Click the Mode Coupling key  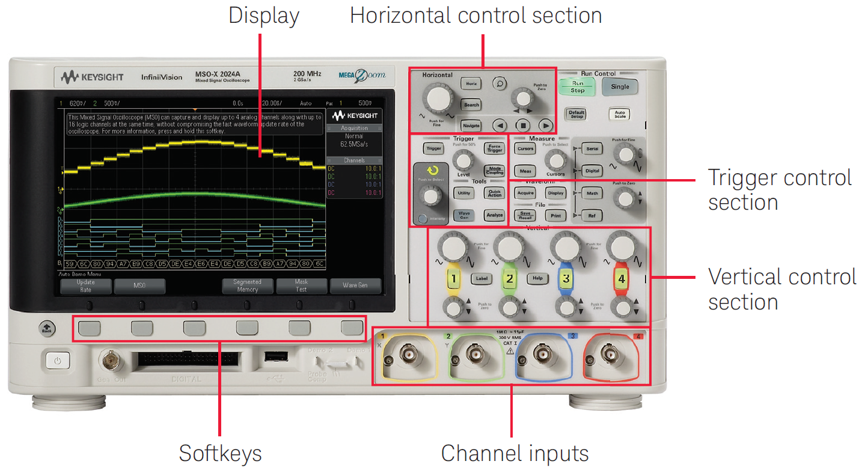point(494,171)
